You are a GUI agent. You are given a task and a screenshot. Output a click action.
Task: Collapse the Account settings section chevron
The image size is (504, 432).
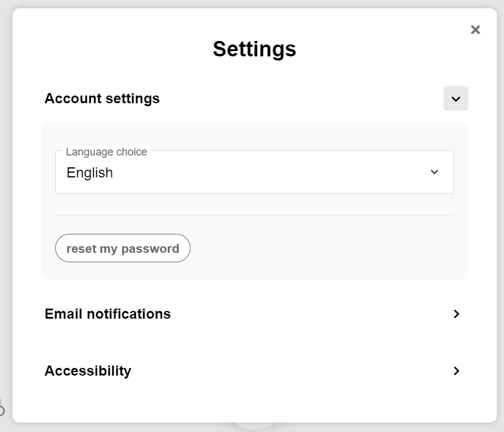455,99
